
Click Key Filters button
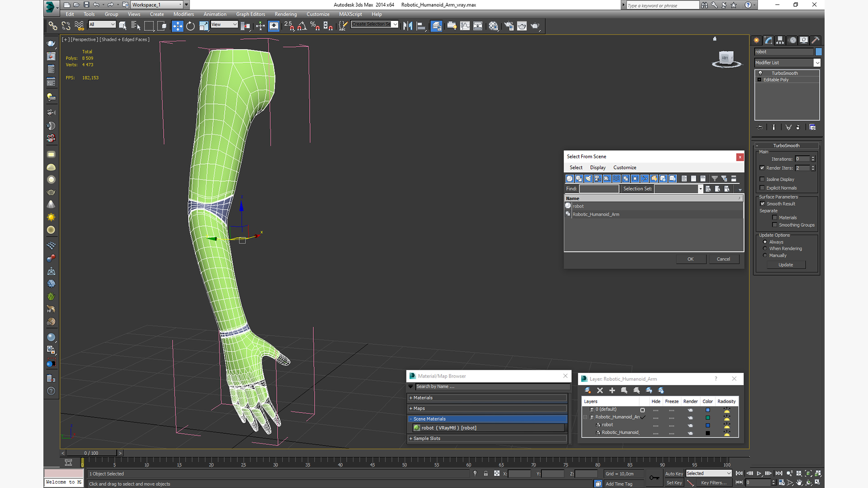click(x=714, y=483)
